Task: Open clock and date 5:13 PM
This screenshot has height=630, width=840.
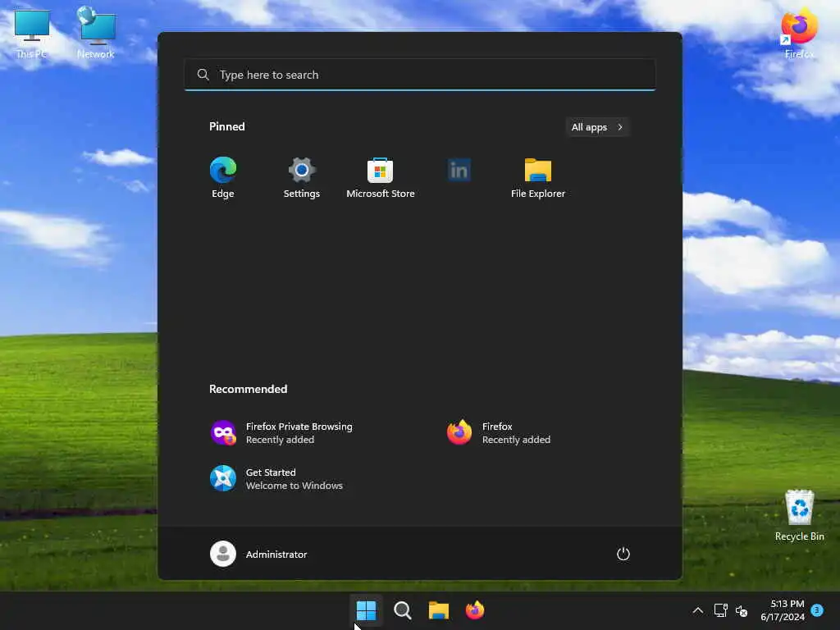Action: point(783,610)
